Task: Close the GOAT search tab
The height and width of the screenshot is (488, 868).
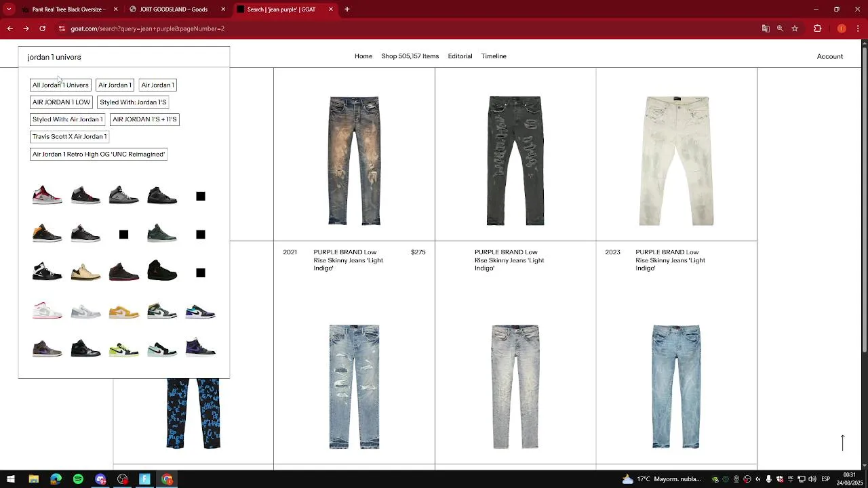Action: [x=331, y=9]
